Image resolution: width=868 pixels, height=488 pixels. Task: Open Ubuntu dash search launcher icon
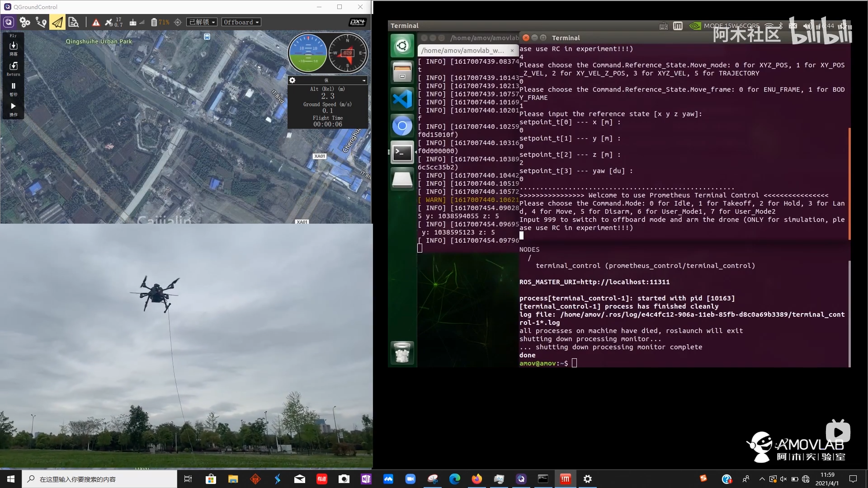[402, 46]
